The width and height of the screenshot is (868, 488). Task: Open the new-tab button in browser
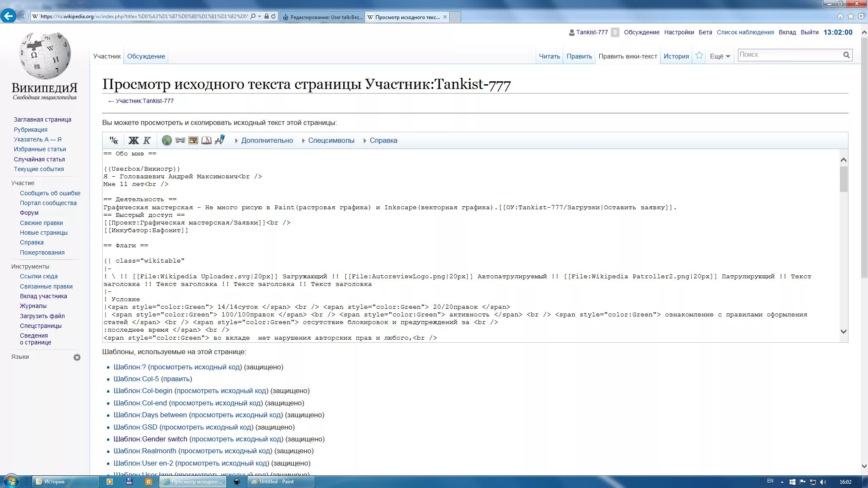pos(455,17)
